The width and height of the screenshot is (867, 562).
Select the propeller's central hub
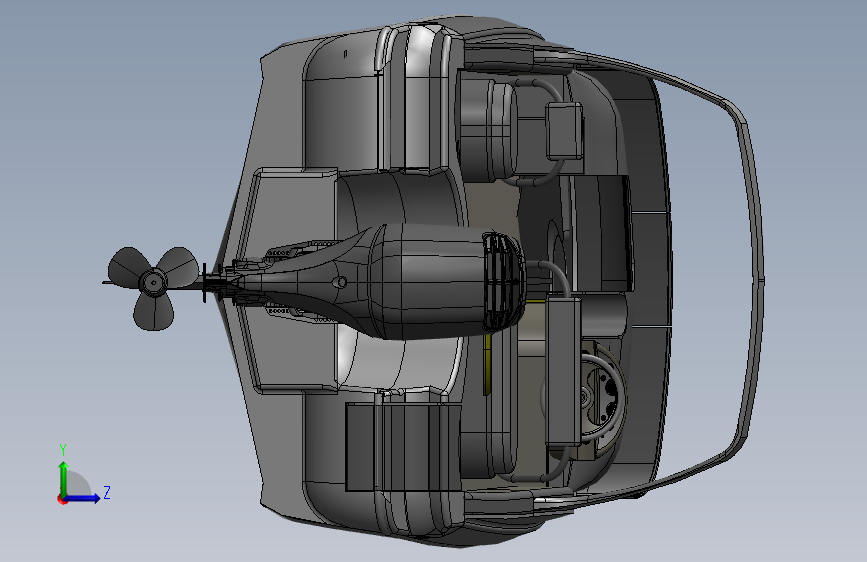click(153, 283)
